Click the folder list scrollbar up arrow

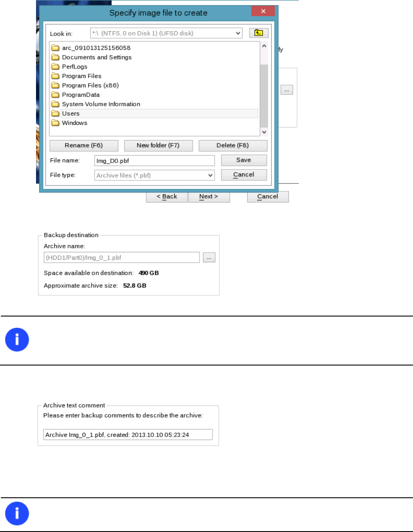tap(264, 46)
